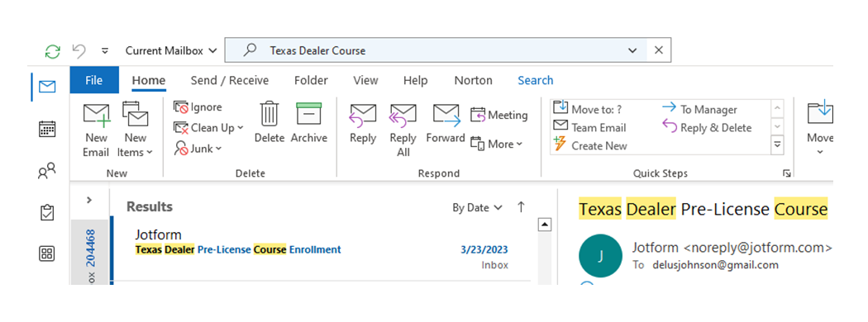
Task: Switch to the View tab
Action: click(365, 80)
